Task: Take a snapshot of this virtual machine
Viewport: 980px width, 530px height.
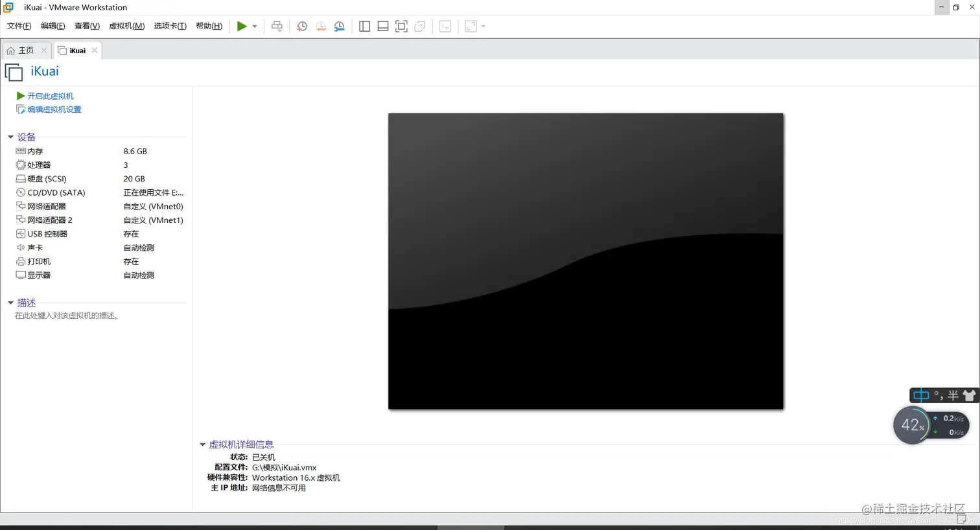Action: coord(302,27)
